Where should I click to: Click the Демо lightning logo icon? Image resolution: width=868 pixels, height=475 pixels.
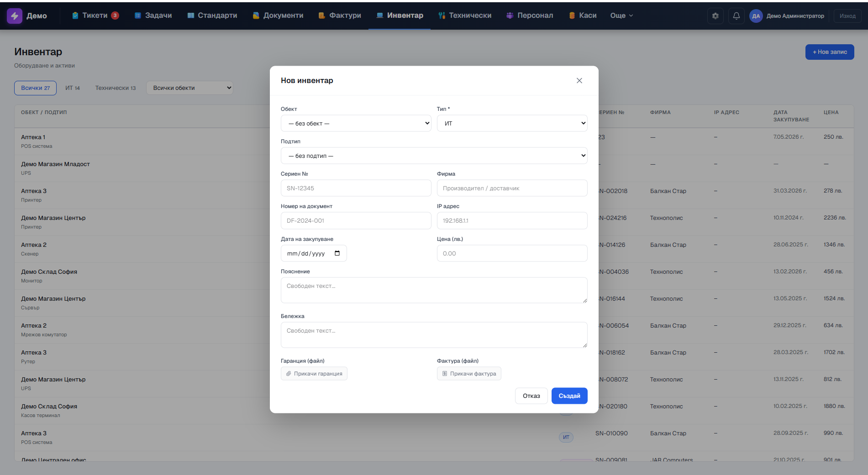tap(15, 16)
